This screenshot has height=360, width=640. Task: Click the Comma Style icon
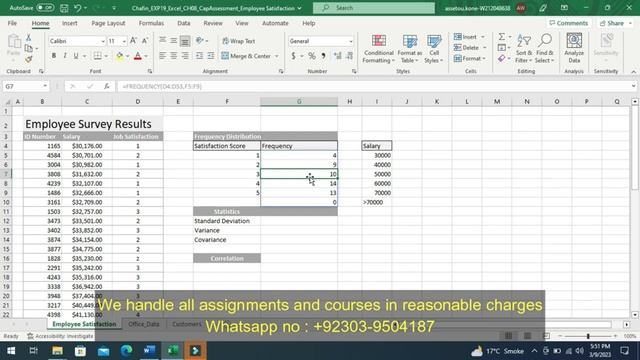point(323,56)
